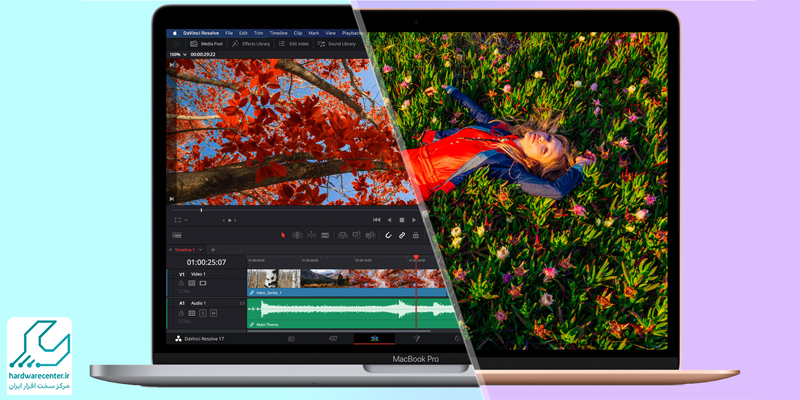Click the Overwrite Clip edit icon
The height and width of the screenshot is (400, 800).
(356, 235)
